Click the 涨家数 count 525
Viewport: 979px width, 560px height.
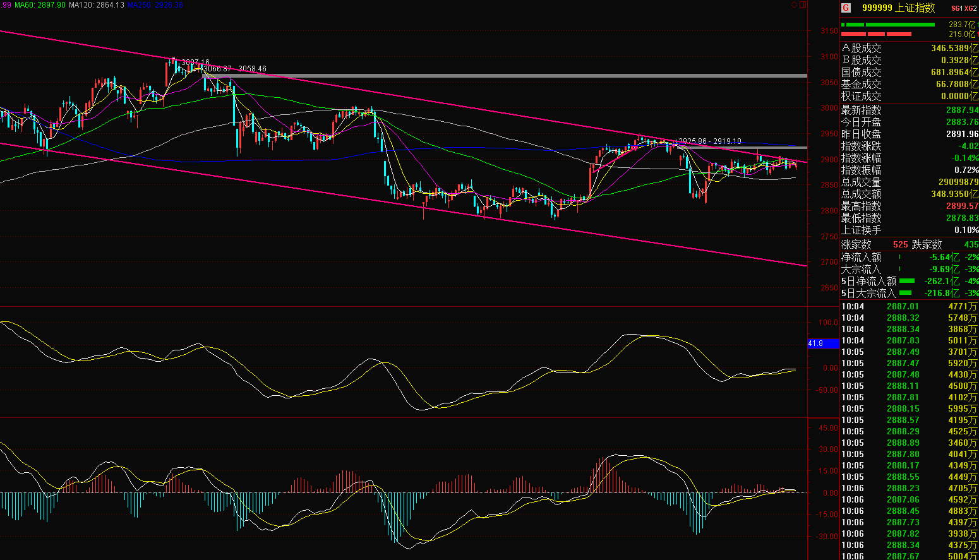pyautogui.click(x=901, y=244)
